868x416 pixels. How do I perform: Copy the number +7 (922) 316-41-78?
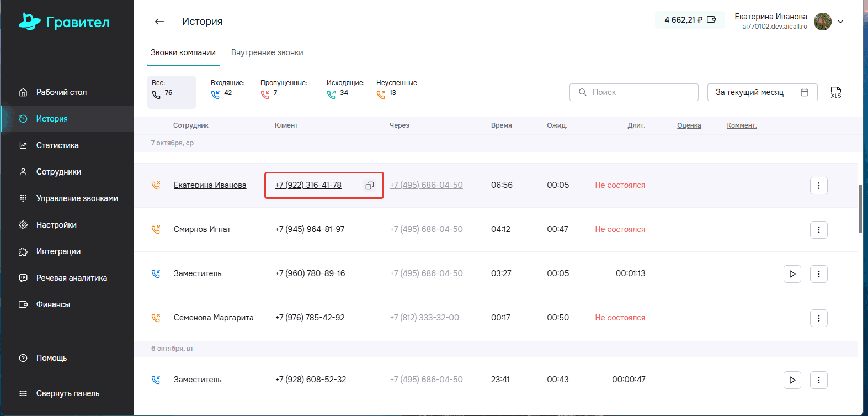[370, 186]
